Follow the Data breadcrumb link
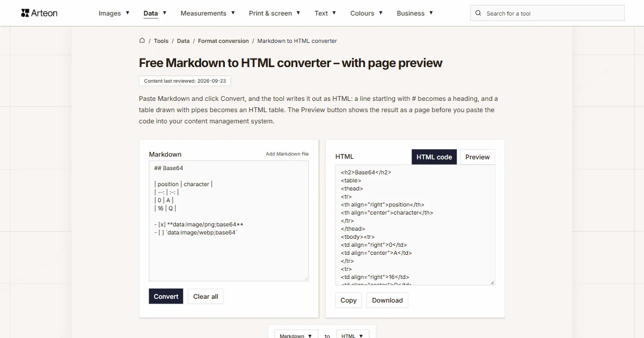 click(183, 41)
